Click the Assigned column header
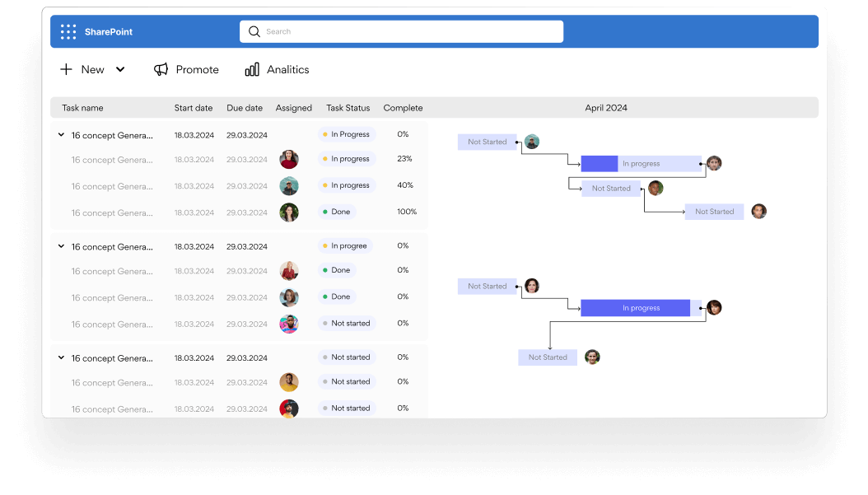 (294, 108)
